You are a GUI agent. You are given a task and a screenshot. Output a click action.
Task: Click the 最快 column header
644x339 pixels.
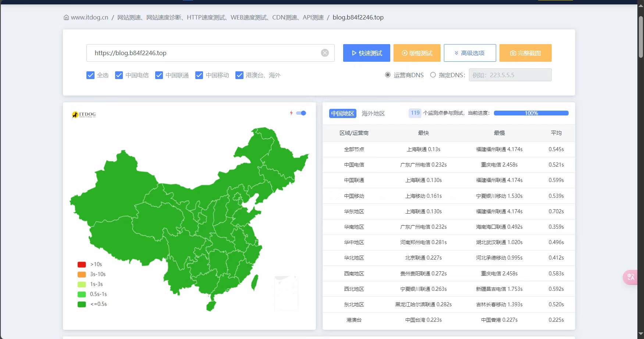423,133
